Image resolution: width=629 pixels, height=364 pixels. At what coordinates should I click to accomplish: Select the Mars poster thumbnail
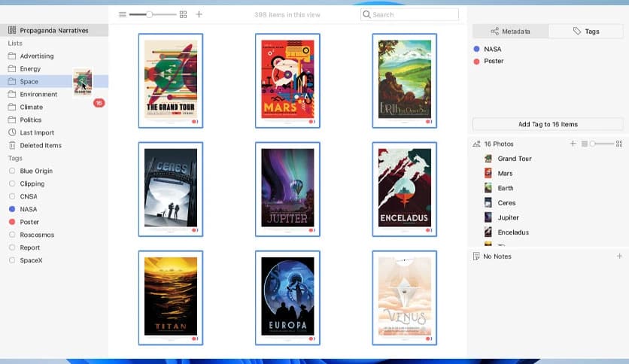[287, 80]
